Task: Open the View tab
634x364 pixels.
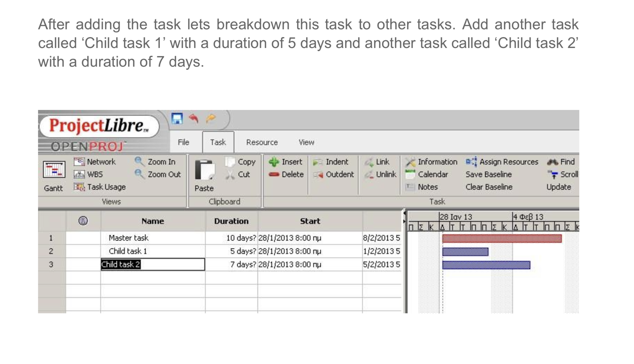Action: 306,142
